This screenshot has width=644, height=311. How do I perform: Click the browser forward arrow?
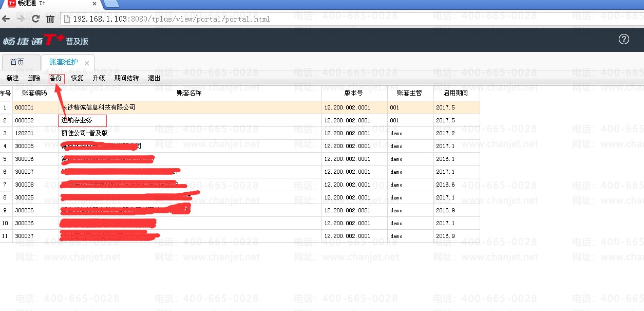[21, 19]
